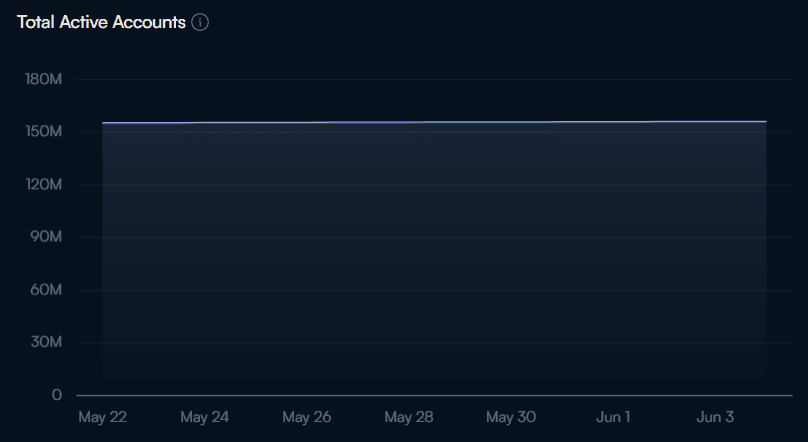Click the 150M y-axis label

pos(43,132)
